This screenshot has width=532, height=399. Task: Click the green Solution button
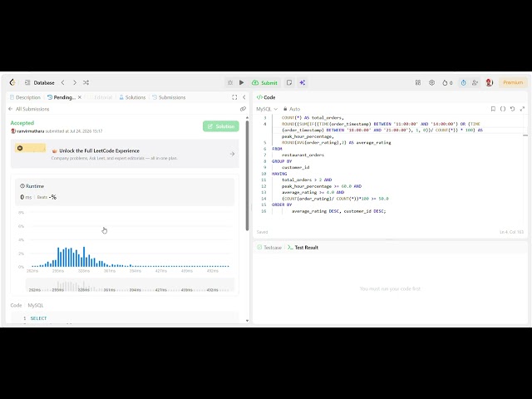tap(221, 126)
